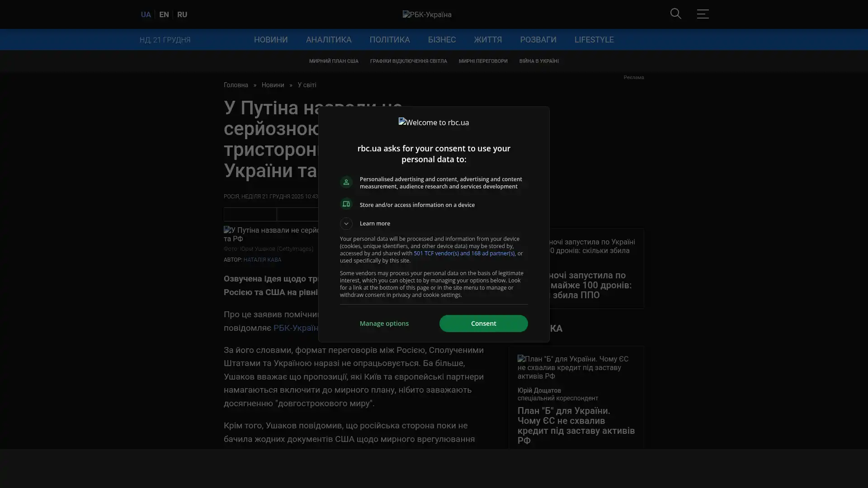Open the hamburger menu icon

point(703,14)
